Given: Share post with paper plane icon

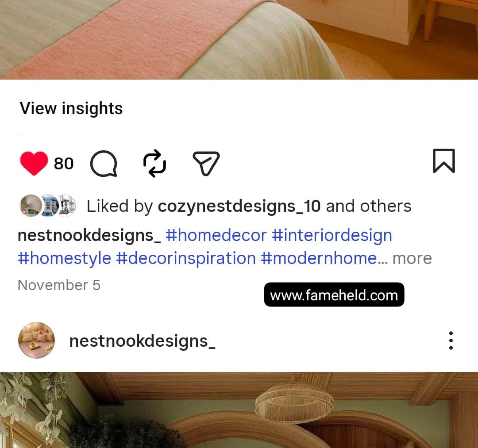Looking at the screenshot, I should (x=206, y=163).
